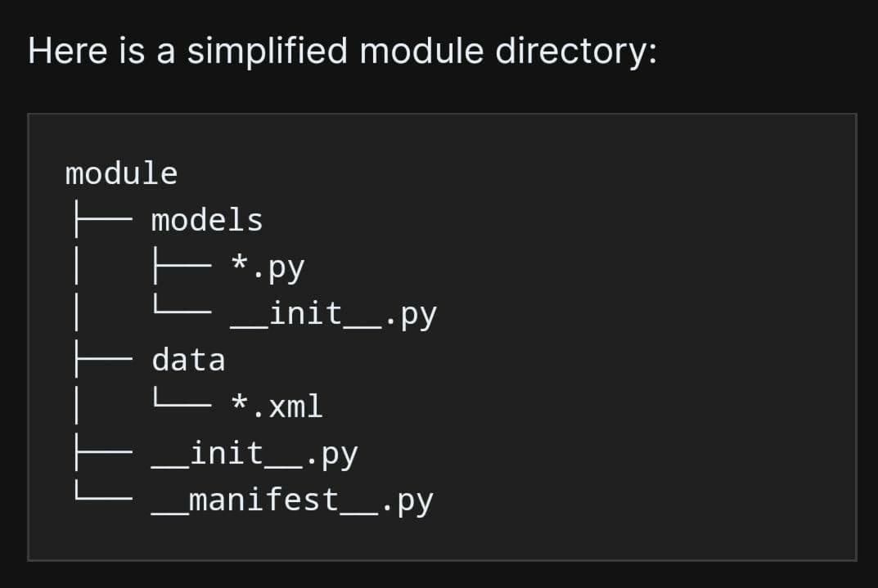Click the "*.py" entry under models
This screenshot has width=878, height=588.
pos(267,267)
